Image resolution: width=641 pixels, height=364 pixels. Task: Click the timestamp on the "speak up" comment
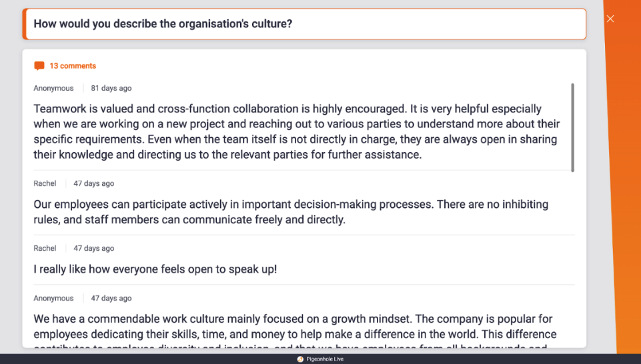(94, 248)
